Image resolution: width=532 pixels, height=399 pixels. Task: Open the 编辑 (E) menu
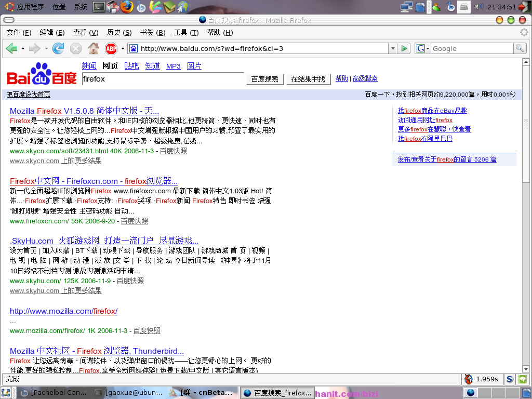52,33
